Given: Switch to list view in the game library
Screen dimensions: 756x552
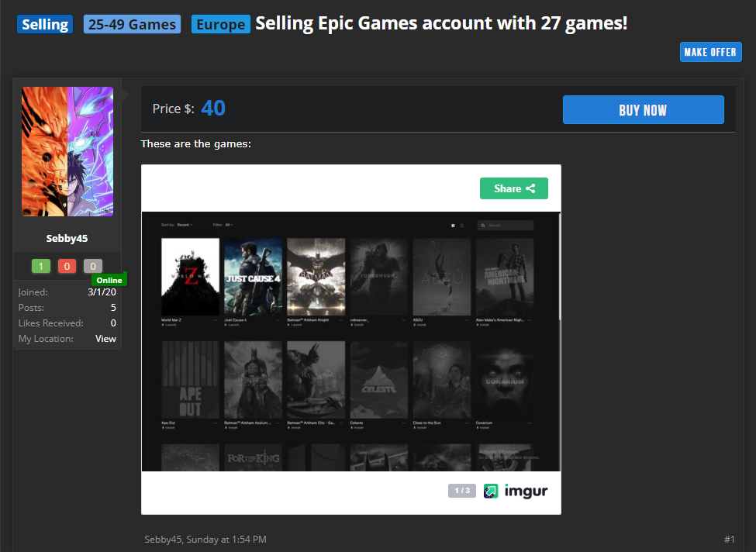Looking at the screenshot, I should coord(461,226).
